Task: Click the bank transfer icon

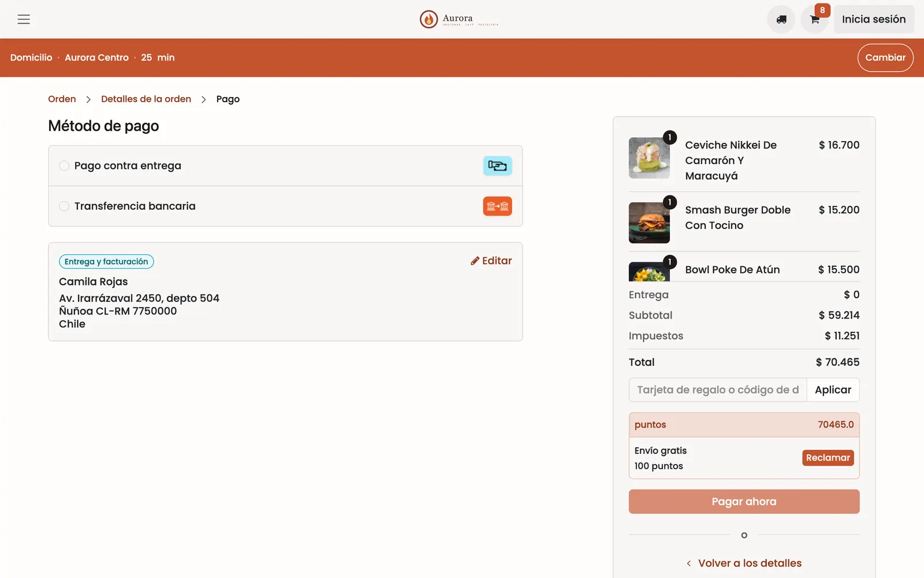Action: tap(497, 206)
